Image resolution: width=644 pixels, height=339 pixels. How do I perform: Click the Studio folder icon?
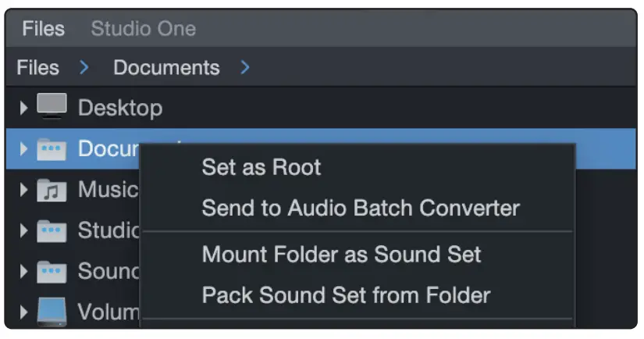52,231
